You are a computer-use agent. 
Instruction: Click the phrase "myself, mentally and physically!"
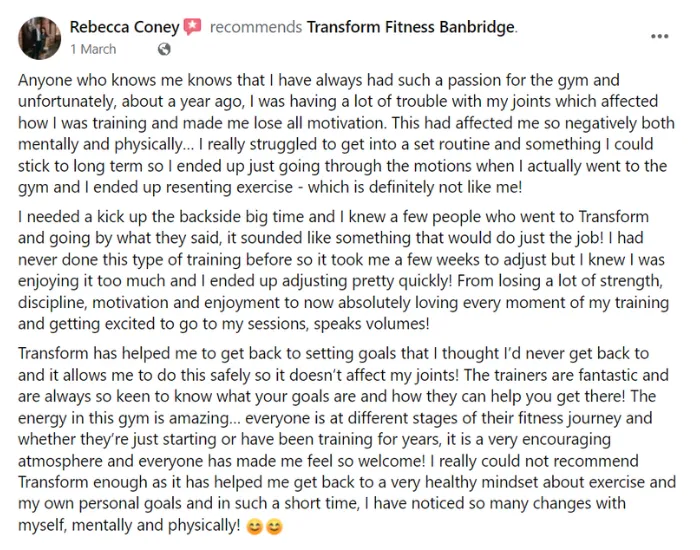coord(129,525)
